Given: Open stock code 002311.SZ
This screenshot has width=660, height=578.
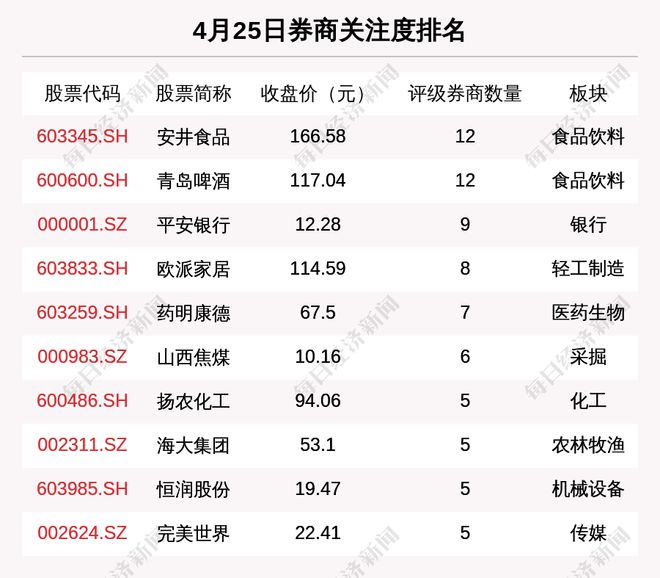Looking at the screenshot, I should tap(82, 445).
